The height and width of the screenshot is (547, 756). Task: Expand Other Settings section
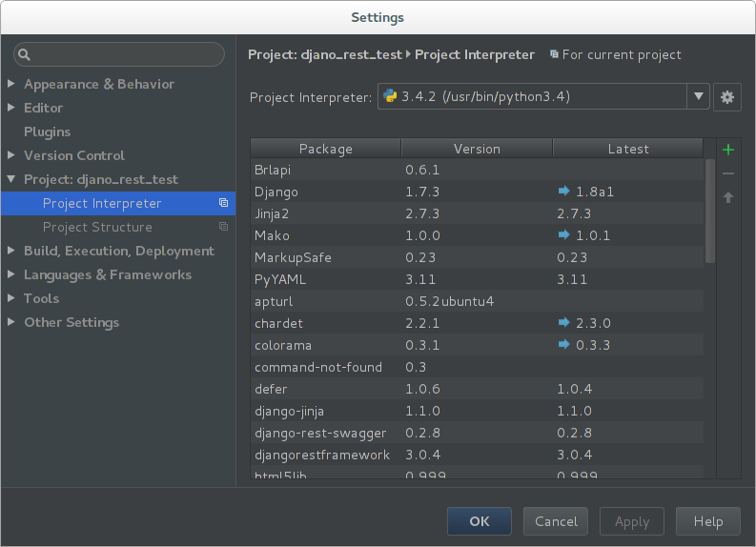(11, 322)
